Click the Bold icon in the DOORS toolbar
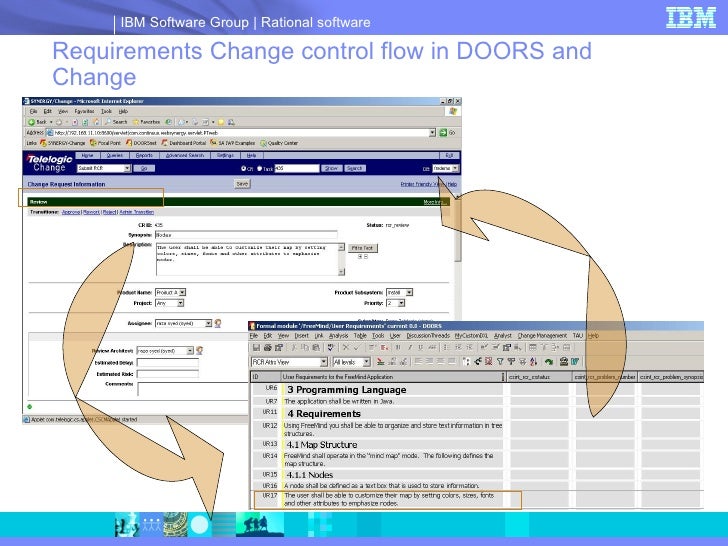Image resolution: width=728 pixels, height=546 pixels. tap(398, 347)
